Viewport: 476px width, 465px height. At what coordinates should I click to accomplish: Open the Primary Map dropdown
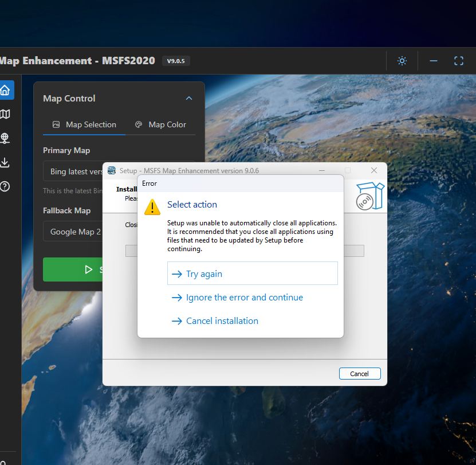73,171
